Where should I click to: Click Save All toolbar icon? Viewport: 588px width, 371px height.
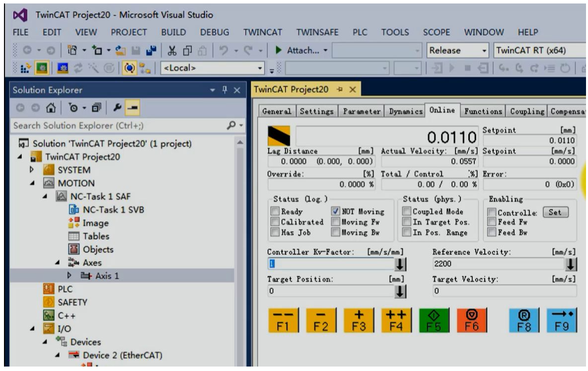tap(151, 50)
